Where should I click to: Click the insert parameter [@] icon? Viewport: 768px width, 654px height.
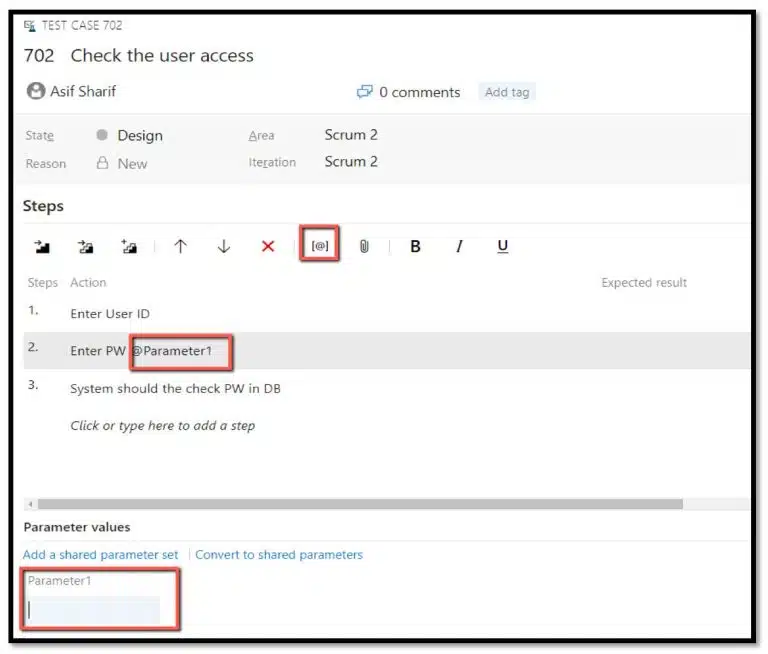point(320,246)
